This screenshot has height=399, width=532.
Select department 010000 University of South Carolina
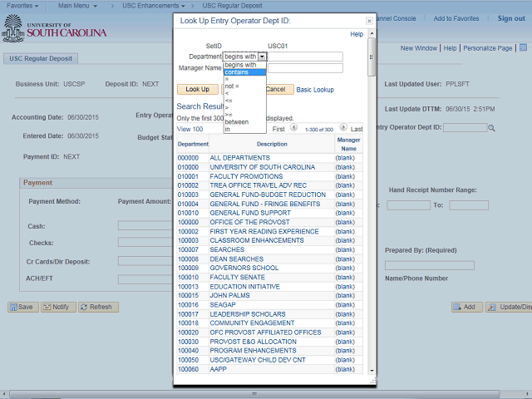point(262,167)
